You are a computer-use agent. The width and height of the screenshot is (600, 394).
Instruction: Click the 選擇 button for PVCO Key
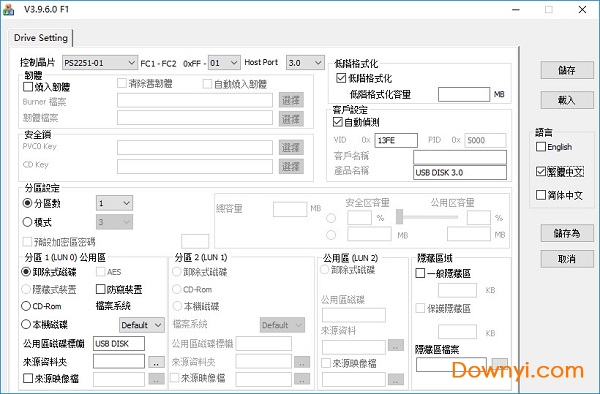291,147
